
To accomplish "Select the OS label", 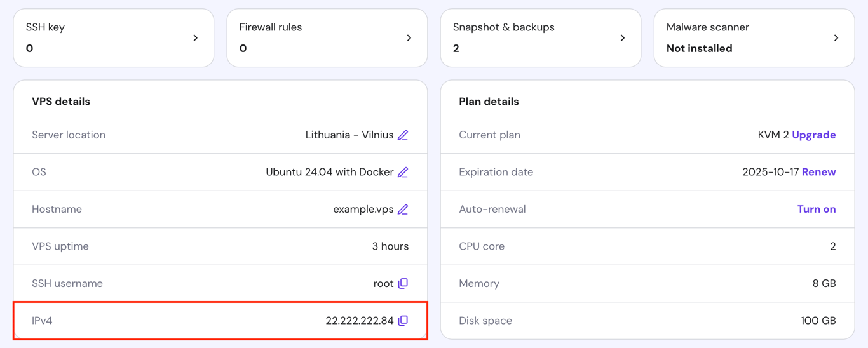I will pos(39,172).
